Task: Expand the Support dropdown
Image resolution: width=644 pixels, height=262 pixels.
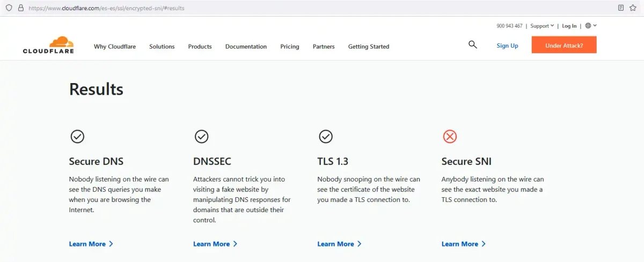Action: click(x=542, y=26)
